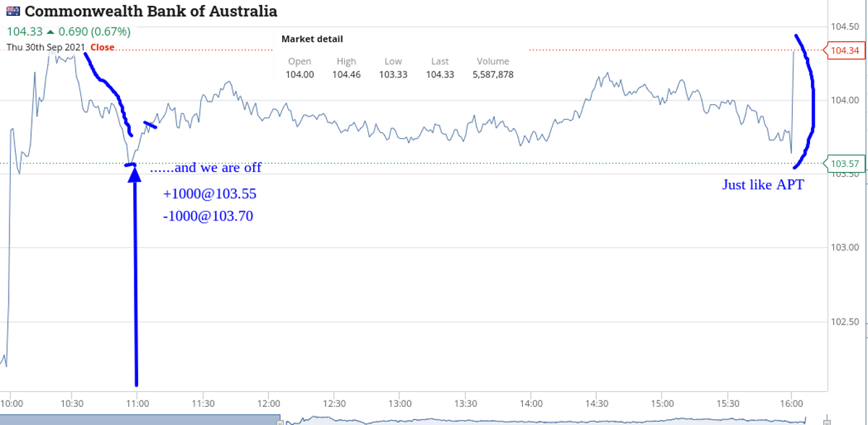This screenshot has height=425, width=868.
Task: Click the Open column label
Action: pos(299,61)
